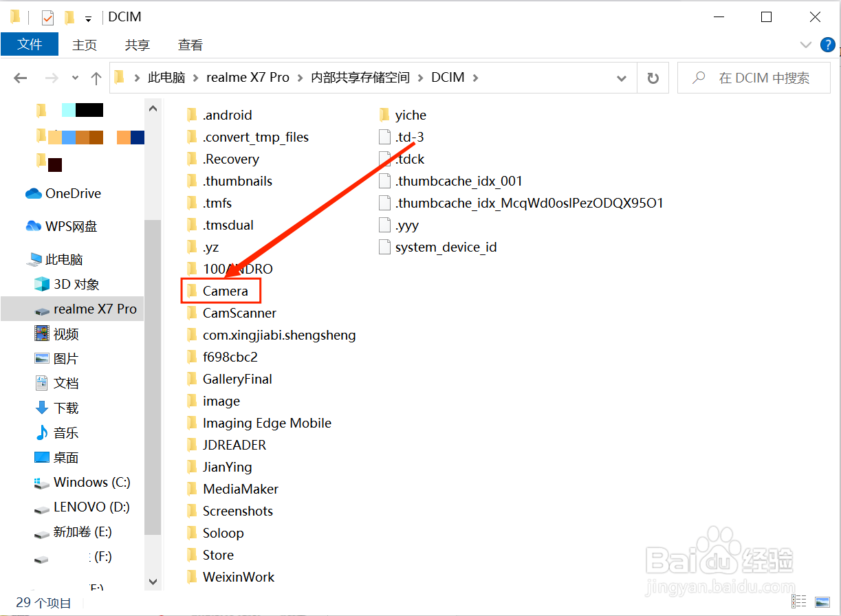841x616 pixels.
Task: Click DCIM segment in address breadcrumb
Action: coord(448,78)
